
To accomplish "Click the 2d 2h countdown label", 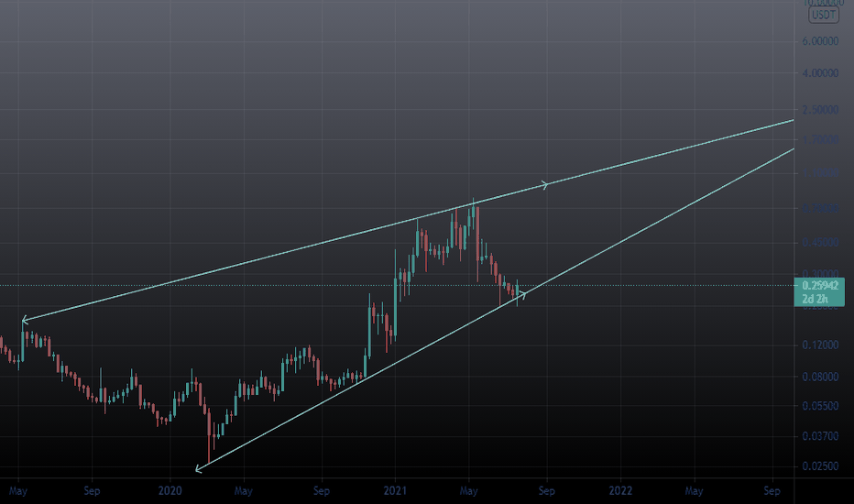I will click(x=815, y=299).
